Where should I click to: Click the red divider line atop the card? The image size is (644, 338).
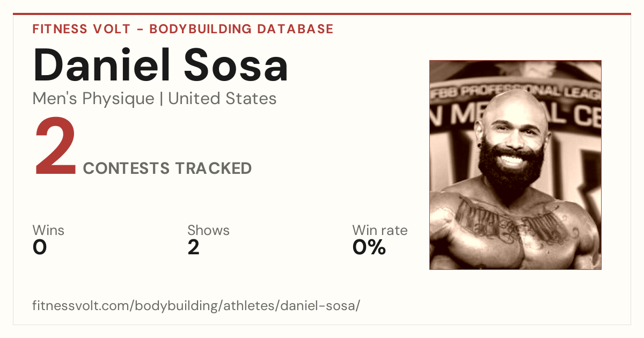(x=322, y=14)
